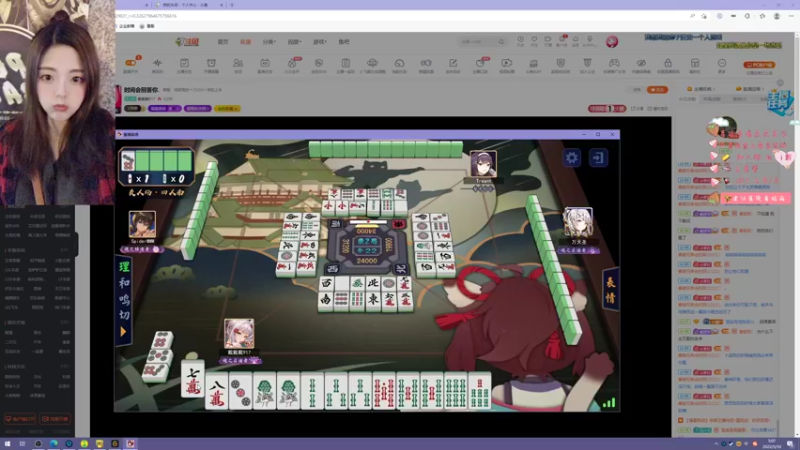Screen dimensions: 800x450
Task: Open history clock icon in header
Action: coord(520,41)
